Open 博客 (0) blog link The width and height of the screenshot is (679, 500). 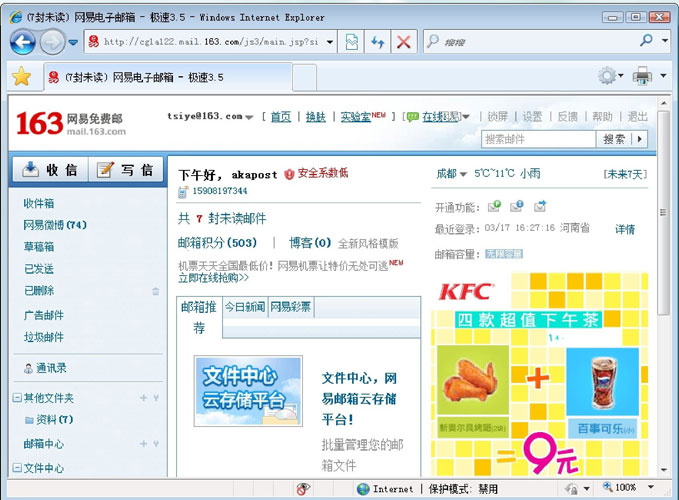tap(310, 243)
